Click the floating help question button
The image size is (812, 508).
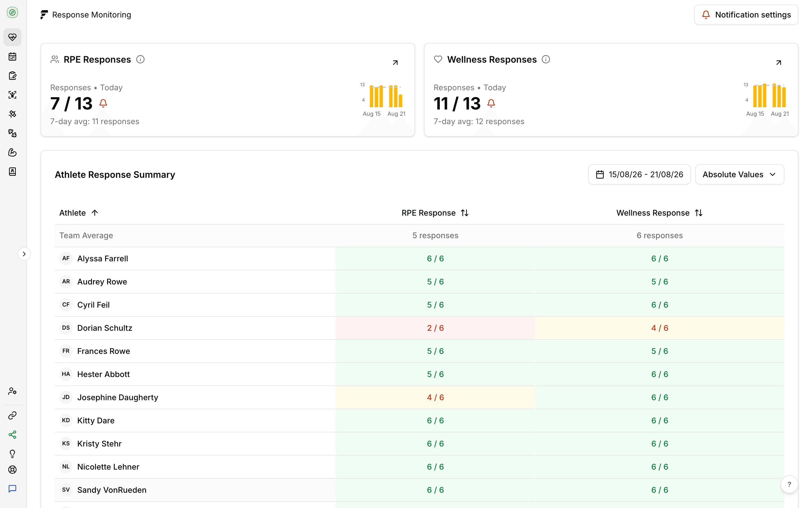click(x=789, y=485)
